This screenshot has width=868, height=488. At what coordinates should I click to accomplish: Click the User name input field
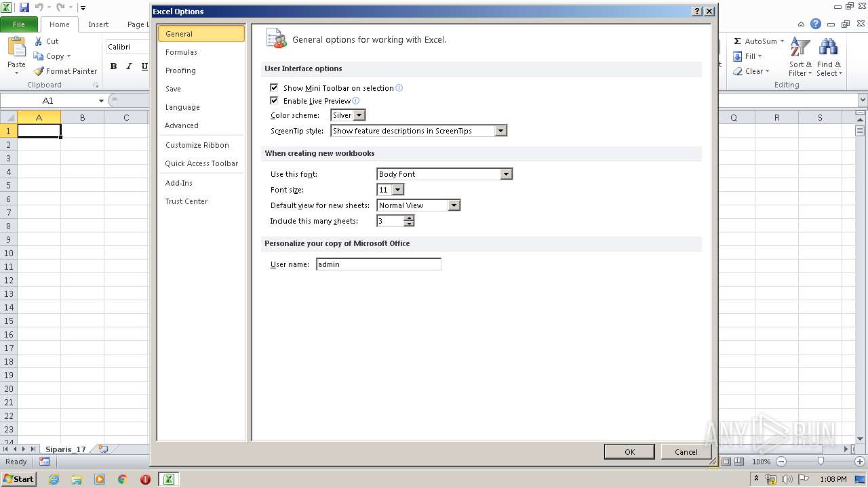(x=378, y=264)
